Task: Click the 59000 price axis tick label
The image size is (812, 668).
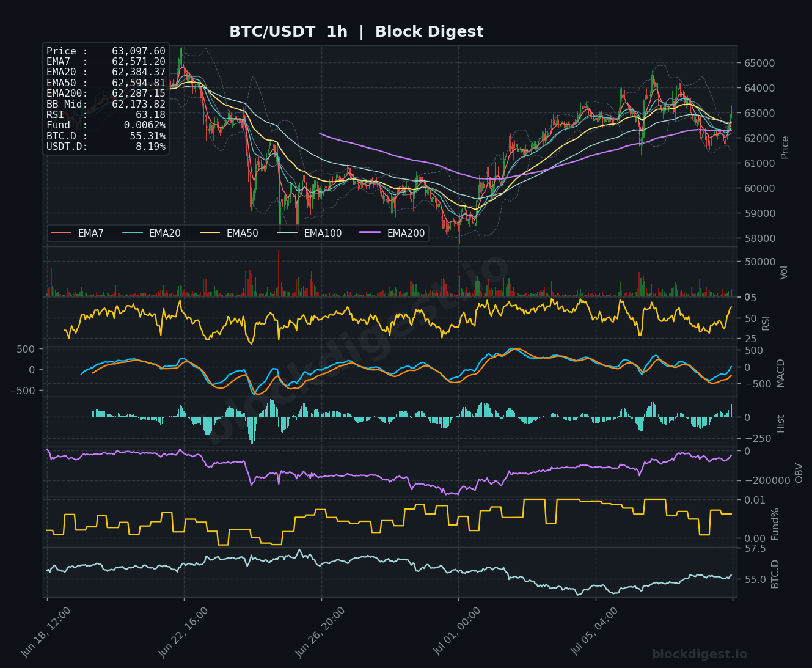Action: click(759, 213)
